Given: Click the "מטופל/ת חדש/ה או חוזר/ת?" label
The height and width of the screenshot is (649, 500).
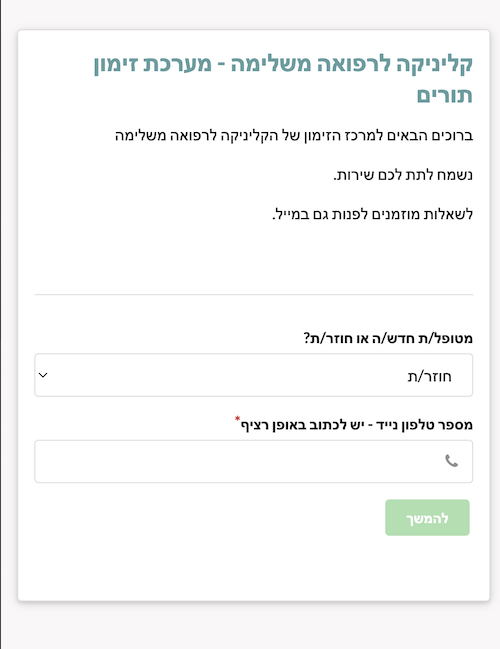Looking at the screenshot, I should coord(388,338).
